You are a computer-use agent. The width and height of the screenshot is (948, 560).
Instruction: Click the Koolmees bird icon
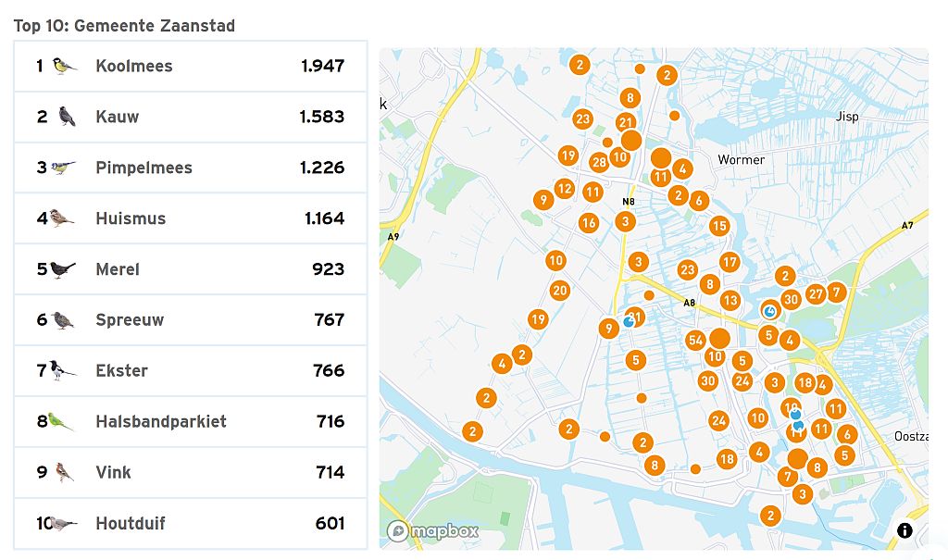(64, 67)
